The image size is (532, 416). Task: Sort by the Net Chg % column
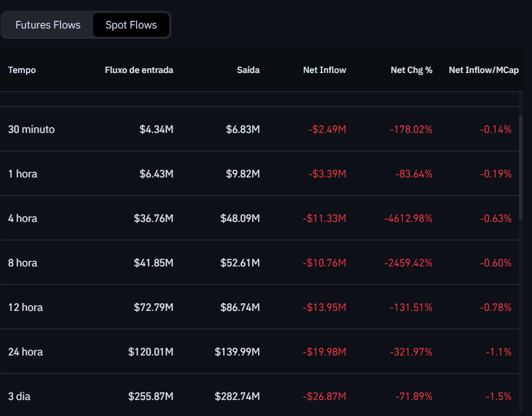[412, 69]
